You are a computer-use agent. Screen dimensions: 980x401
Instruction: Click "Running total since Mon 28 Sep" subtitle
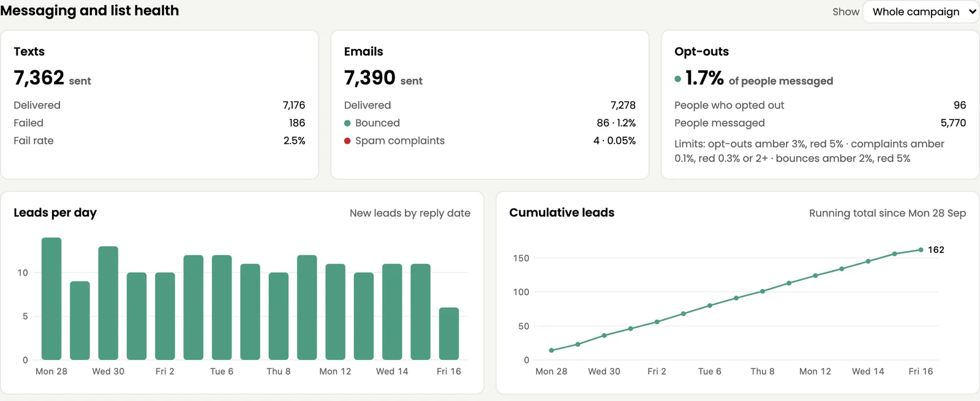point(888,213)
